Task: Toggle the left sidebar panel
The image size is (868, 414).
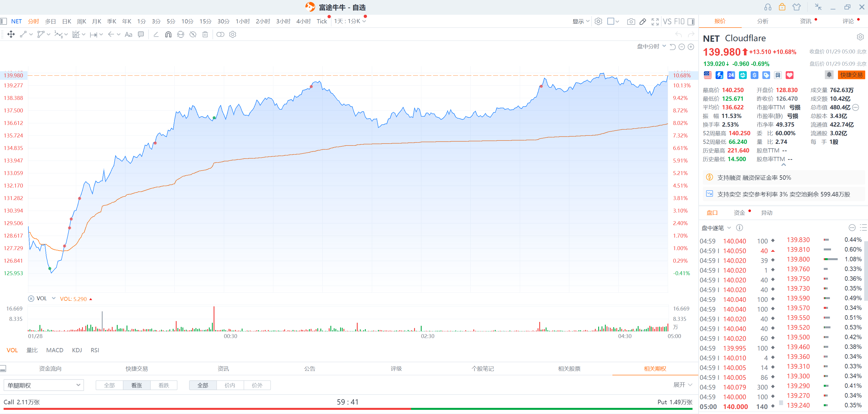Action: pyautogui.click(x=4, y=21)
